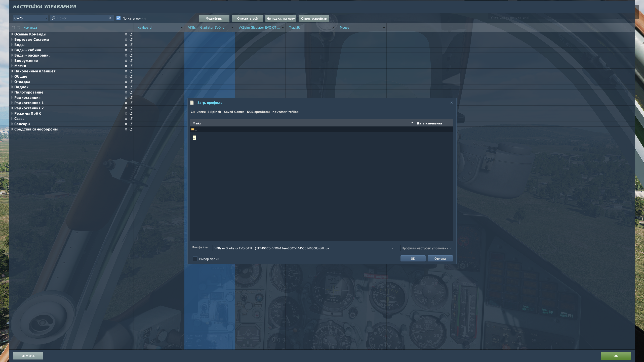Reset Виды - кабина category to default
This screenshot has height=362, width=644.
pos(131,50)
